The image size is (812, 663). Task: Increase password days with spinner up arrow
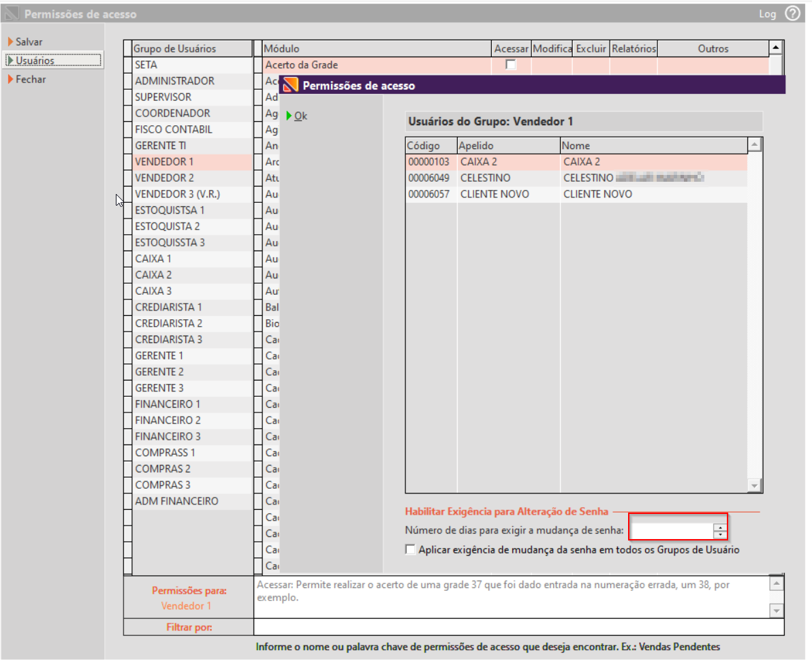coord(720,527)
